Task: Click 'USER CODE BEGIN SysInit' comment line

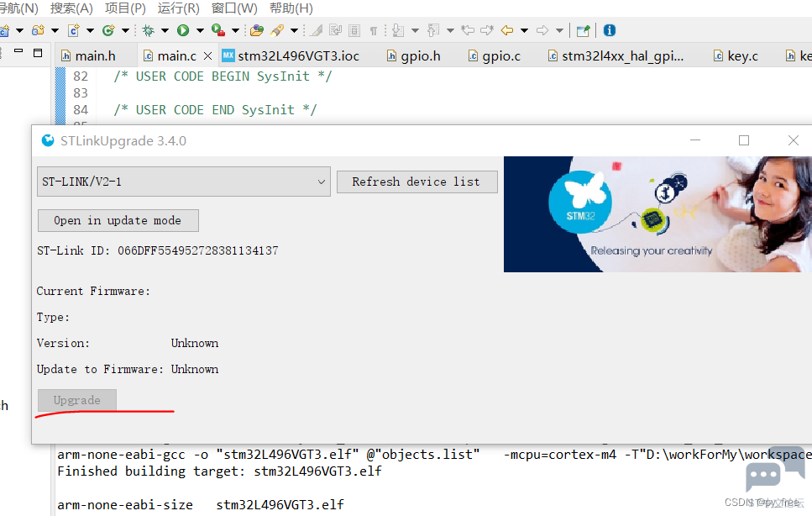Action: point(223,76)
